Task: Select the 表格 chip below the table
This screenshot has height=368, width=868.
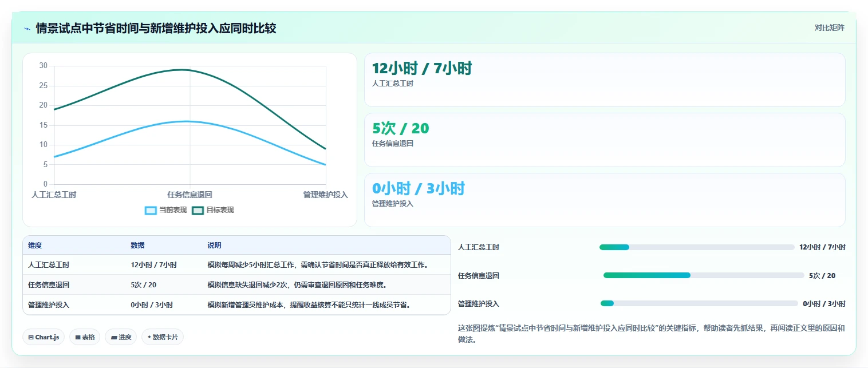Action: [85, 337]
